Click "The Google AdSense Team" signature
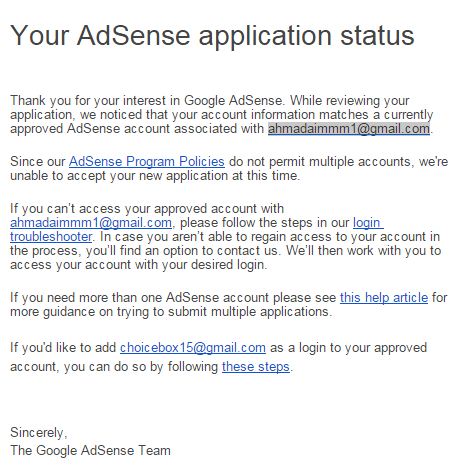The height and width of the screenshot is (467, 464). (x=90, y=450)
